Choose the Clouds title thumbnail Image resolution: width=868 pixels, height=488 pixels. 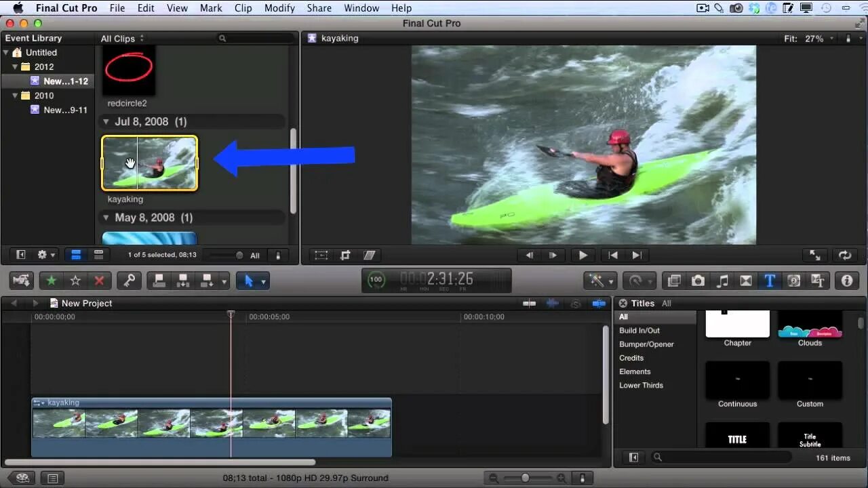click(810, 325)
